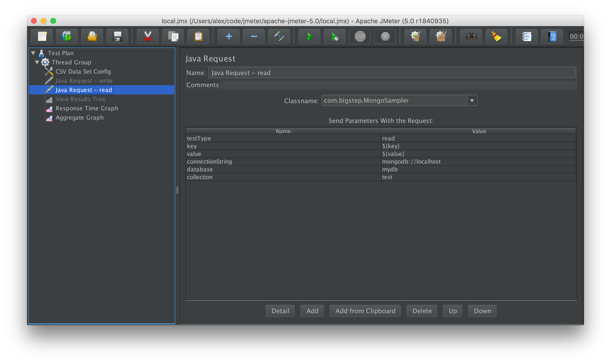The height and width of the screenshot is (364, 611).
Task: Click the Save floppy disk icon
Action: tap(117, 37)
